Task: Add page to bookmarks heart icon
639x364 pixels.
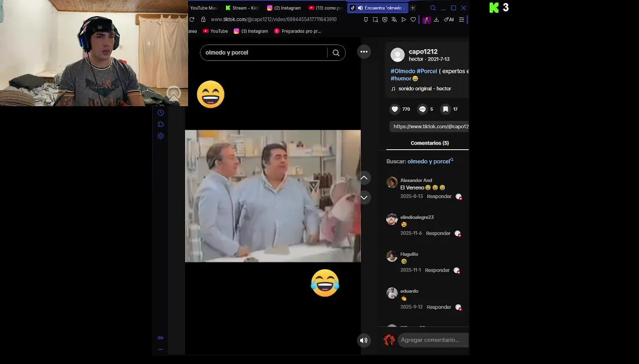Action: pos(413,20)
